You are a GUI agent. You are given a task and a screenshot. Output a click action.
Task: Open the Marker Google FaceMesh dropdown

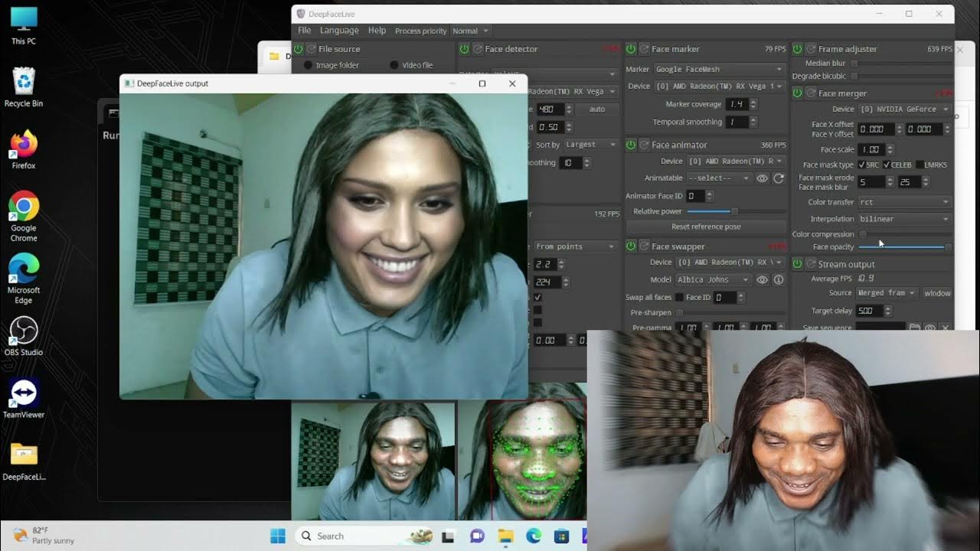click(719, 69)
